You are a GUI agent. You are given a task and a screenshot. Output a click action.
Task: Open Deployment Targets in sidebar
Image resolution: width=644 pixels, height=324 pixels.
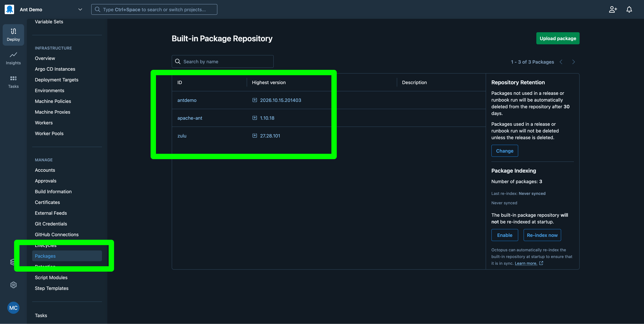(57, 80)
